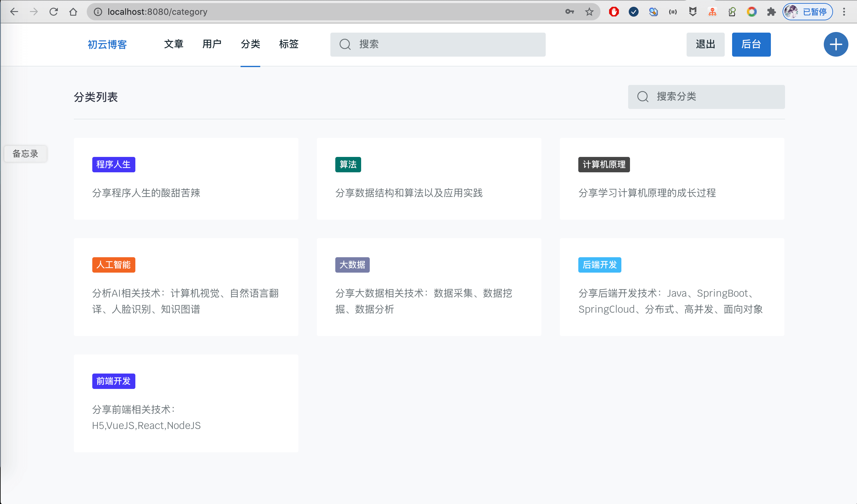
Task: Open the browser extensions puzzle icon
Action: tap(771, 12)
